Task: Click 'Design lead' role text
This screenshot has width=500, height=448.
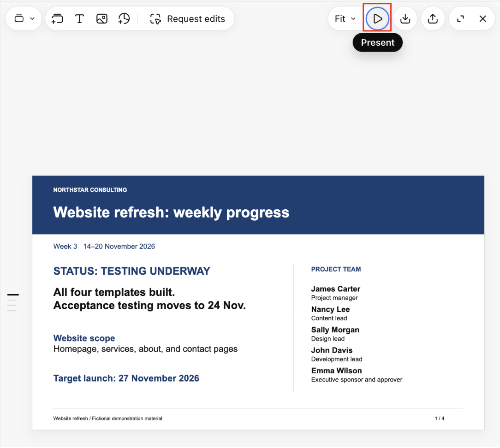Action: pos(328,339)
